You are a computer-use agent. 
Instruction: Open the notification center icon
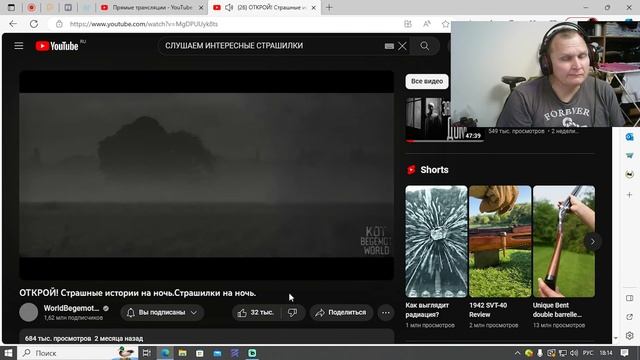point(624,353)
